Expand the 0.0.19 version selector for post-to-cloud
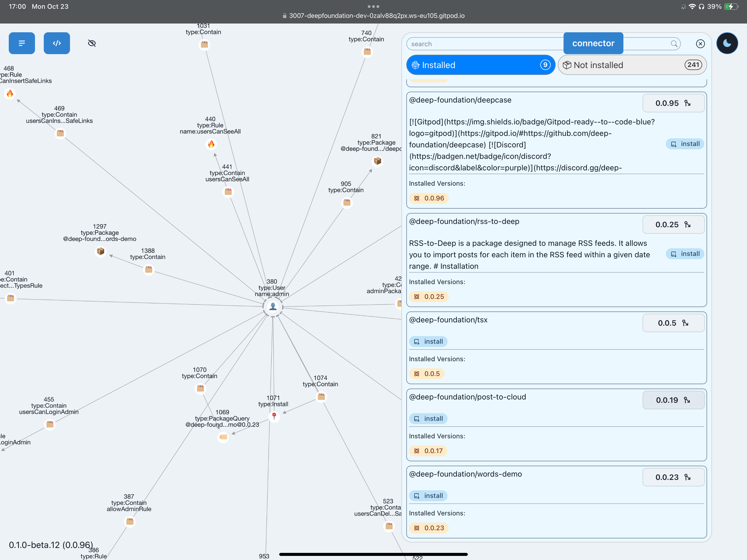747x560 pixels. click(x=673, y=400)
